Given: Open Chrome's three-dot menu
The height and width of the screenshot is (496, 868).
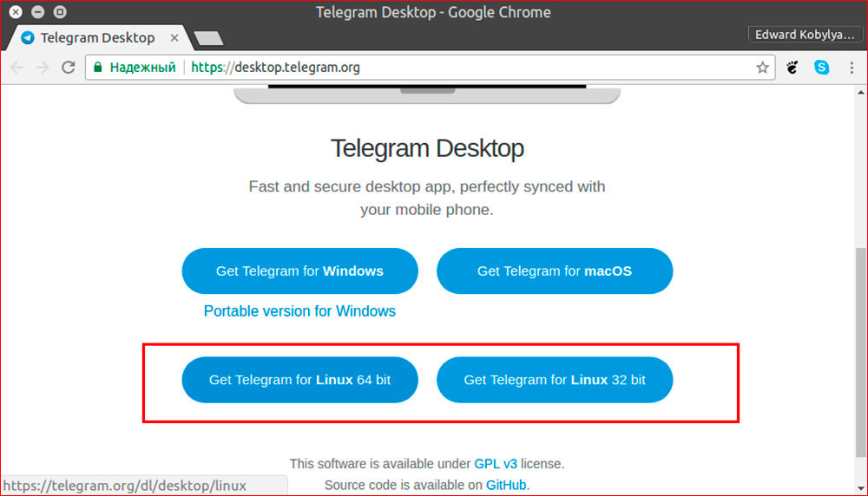Looking at the screenshot, I should tap(852, 68).
